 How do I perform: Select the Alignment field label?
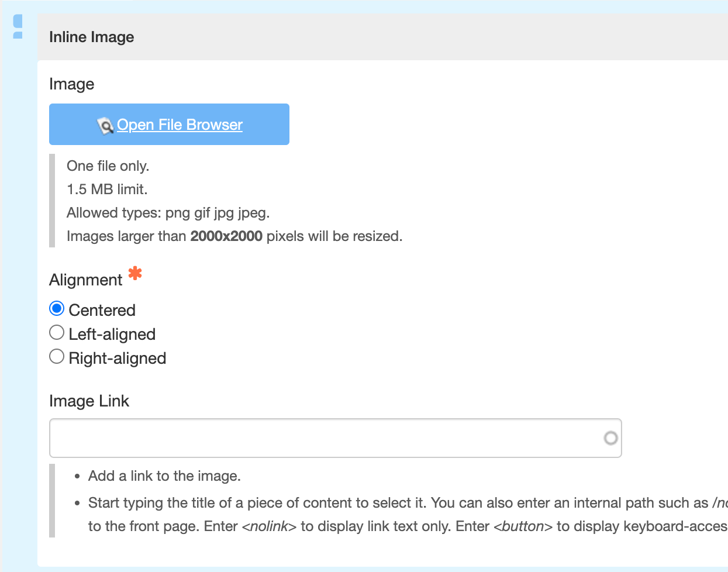coord(85,280)
